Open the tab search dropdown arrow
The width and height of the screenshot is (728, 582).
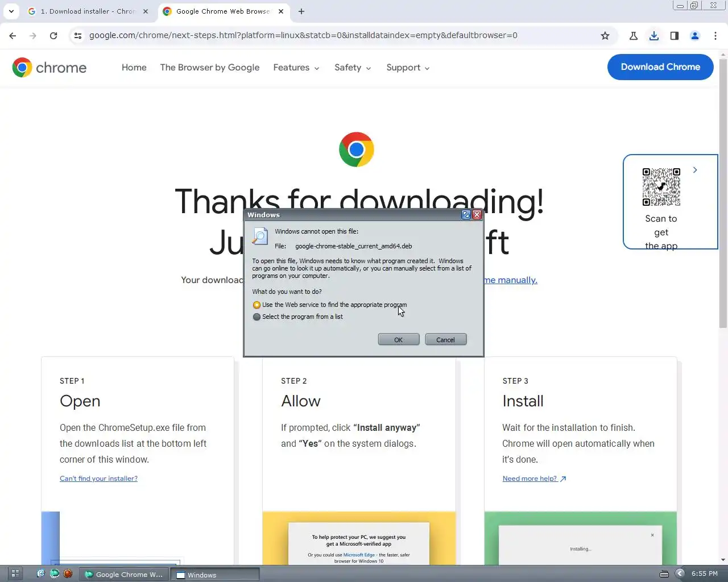click(x=11, y=11)
